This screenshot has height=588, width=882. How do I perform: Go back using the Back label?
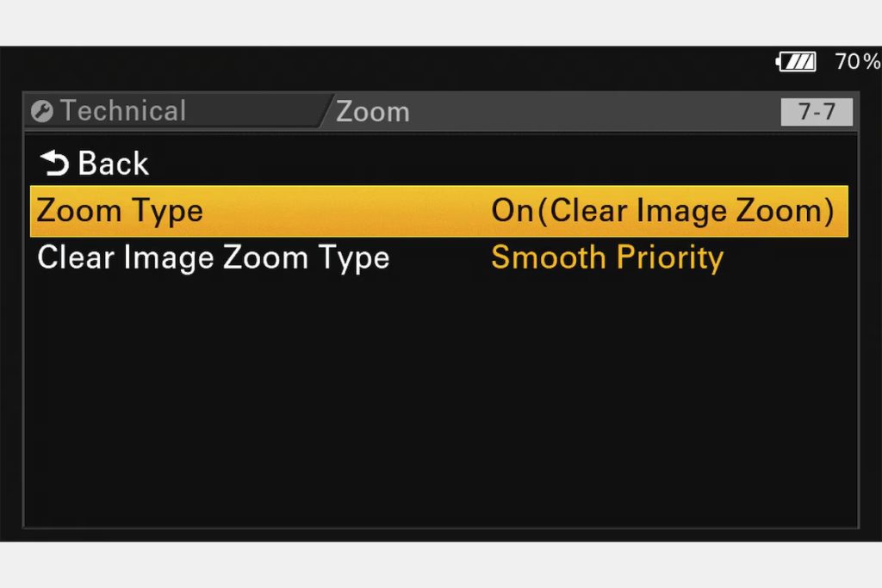pyautogui.click(x=113, y=164)
